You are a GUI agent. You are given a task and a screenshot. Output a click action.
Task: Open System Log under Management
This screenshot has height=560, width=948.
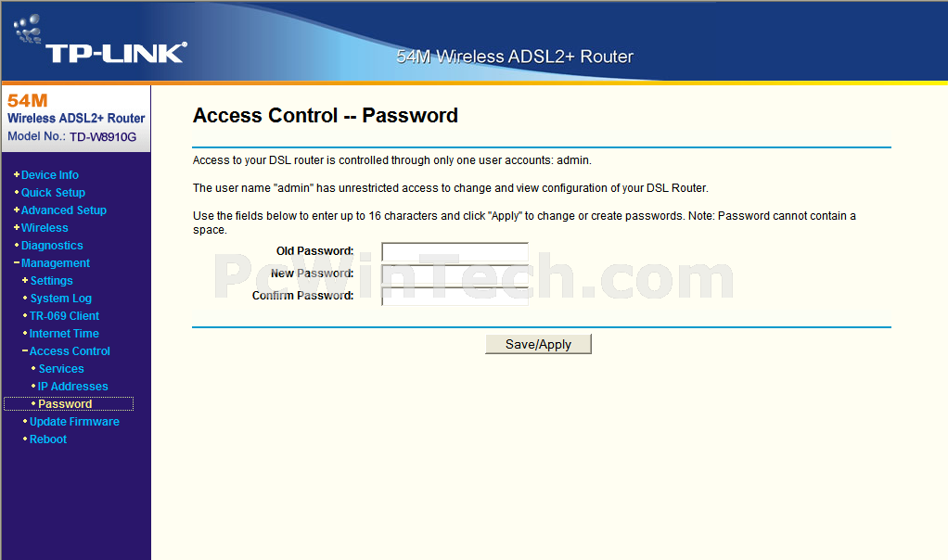61,299
